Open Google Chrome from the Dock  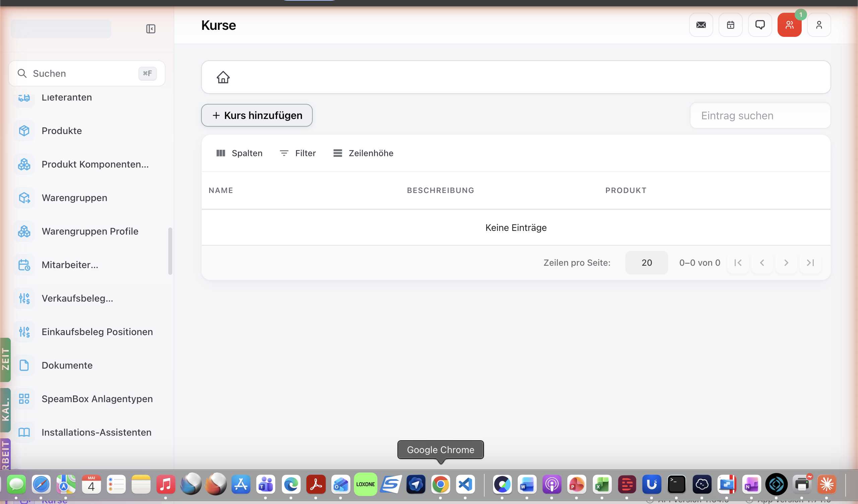click(x=441, y=484)
